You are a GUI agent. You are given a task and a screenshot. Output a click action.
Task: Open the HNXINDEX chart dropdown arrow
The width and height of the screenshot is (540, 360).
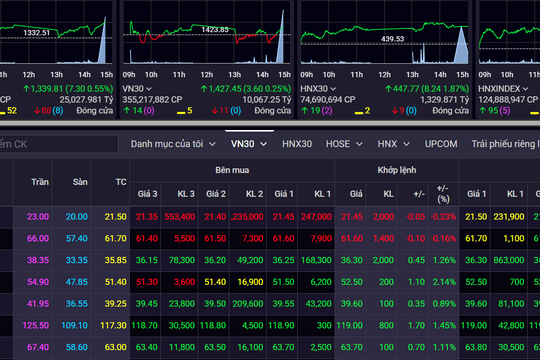[525, 89]
